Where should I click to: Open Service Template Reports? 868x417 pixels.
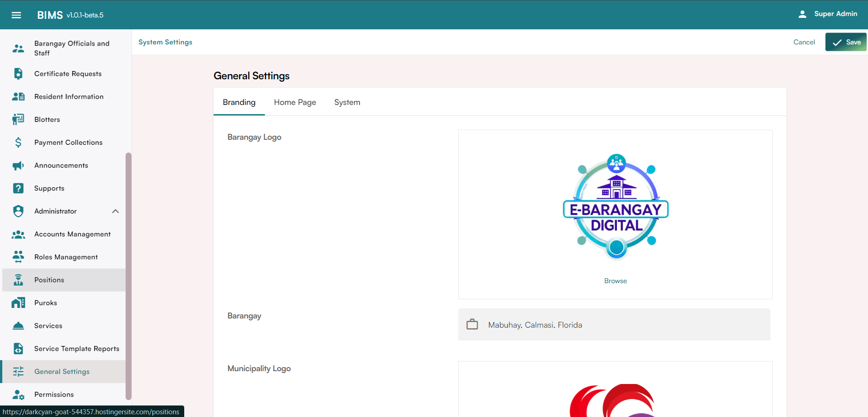coord(64,349)
